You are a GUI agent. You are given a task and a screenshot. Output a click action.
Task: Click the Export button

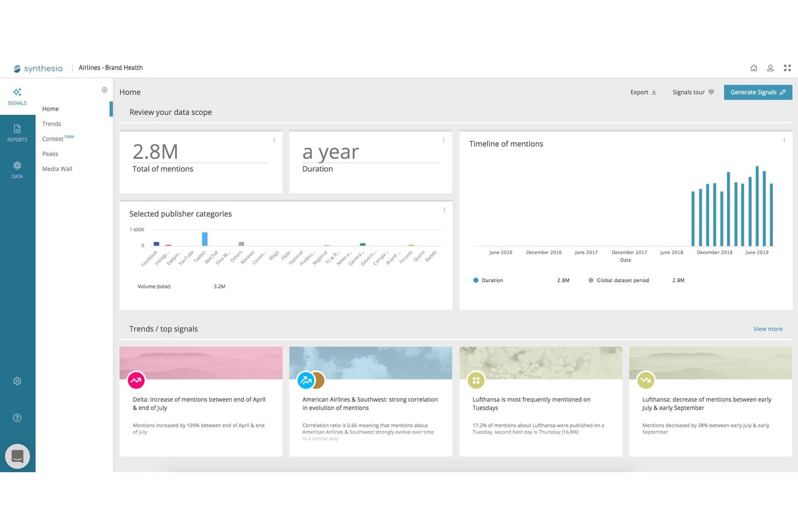(x=643, y=92)
